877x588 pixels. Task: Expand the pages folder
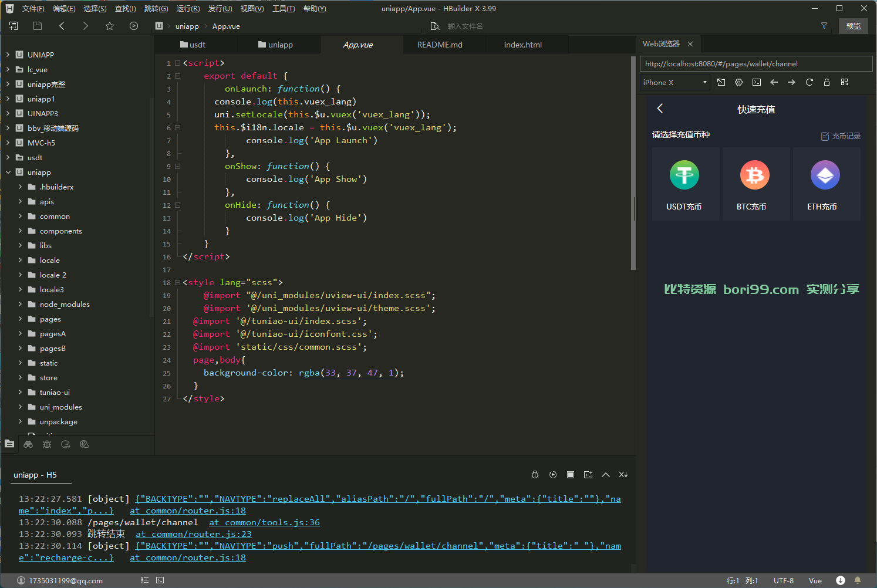pos(20,319)
